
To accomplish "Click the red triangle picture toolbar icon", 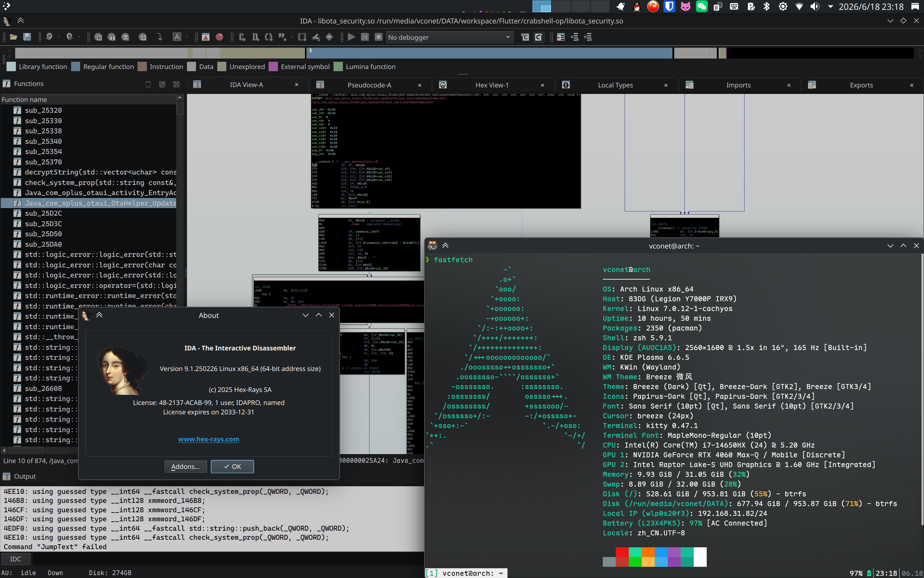I will 206,37.
